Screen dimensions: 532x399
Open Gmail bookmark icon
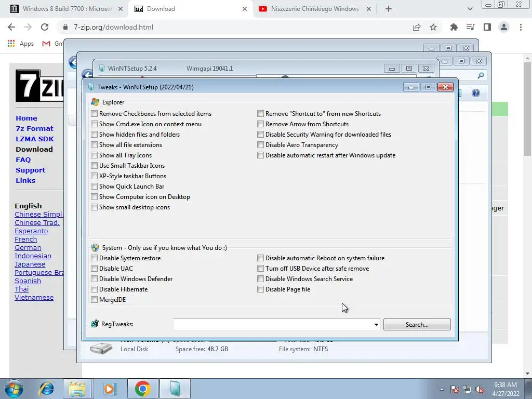[x=46, y=44]
